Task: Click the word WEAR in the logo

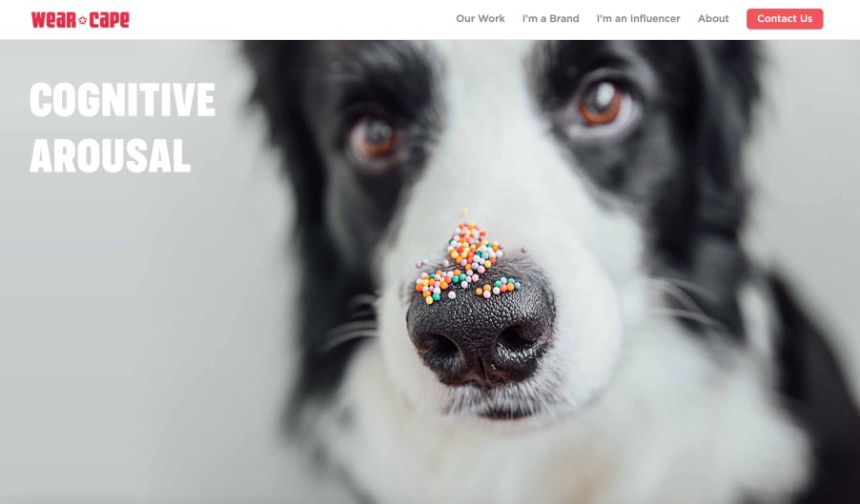Action: pyautogui.click(x=53, y=20)
